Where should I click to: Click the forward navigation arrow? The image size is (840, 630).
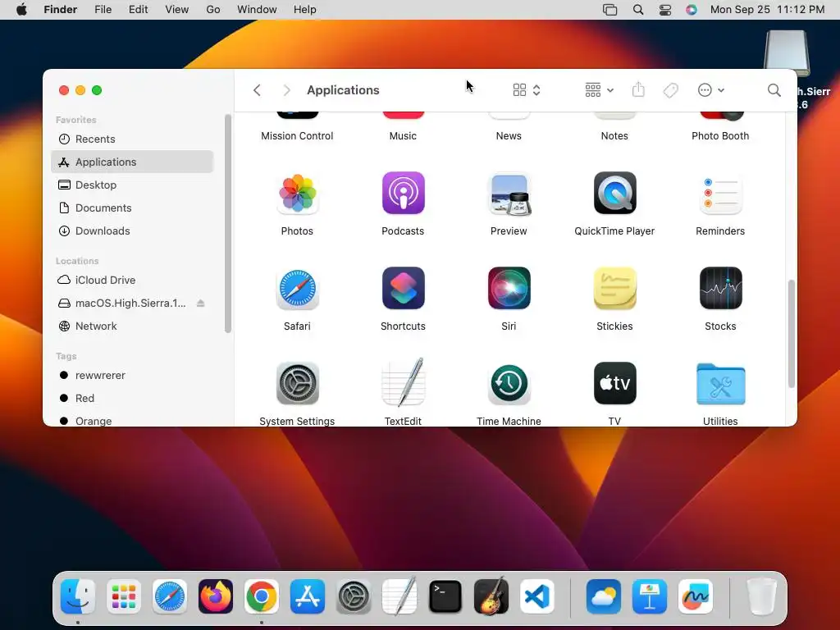point(286,90)
